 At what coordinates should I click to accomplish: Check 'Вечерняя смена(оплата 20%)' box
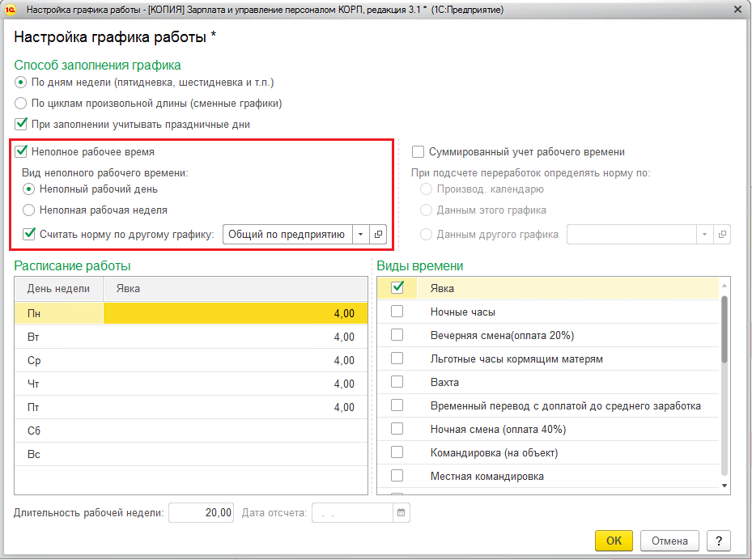point(397,335)
